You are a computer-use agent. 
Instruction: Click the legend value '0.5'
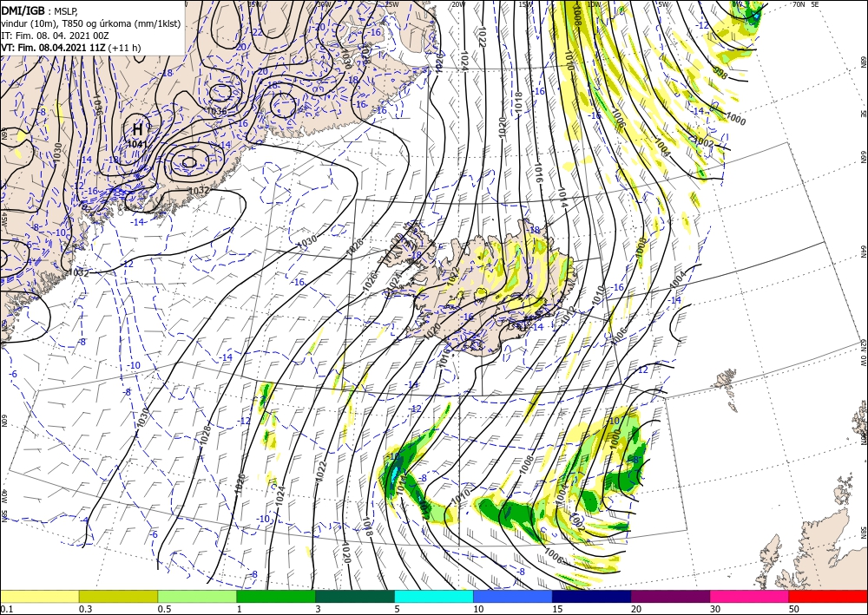point(164,609)
